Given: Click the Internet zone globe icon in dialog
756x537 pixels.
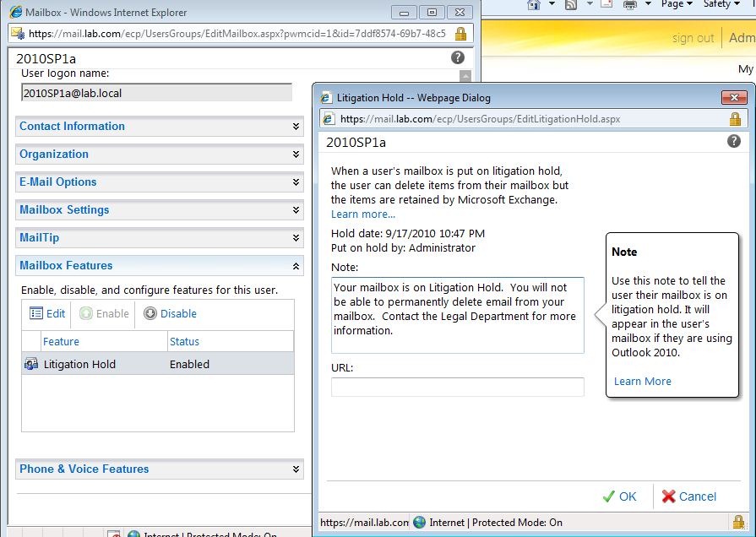Looking at the screenshot, I should [x=420, y=522].
